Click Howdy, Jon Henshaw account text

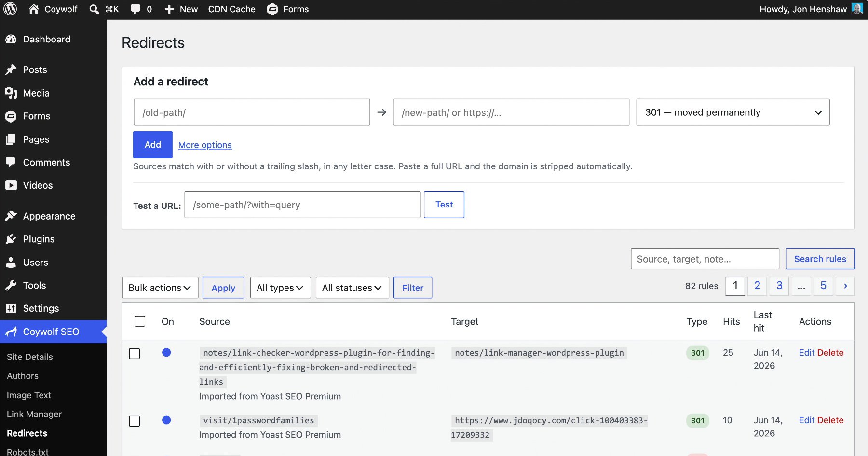click(803, 9)
